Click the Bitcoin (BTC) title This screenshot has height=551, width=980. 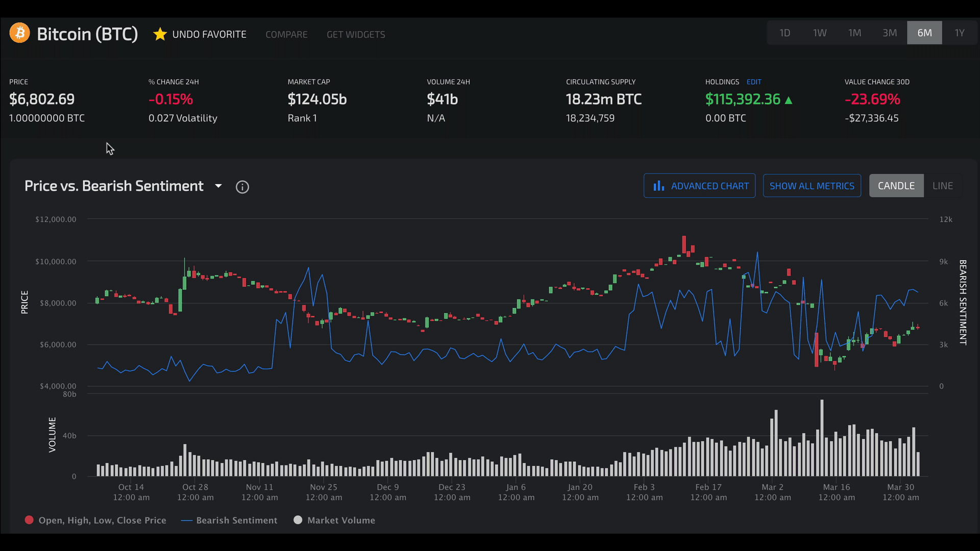point(87,34)
